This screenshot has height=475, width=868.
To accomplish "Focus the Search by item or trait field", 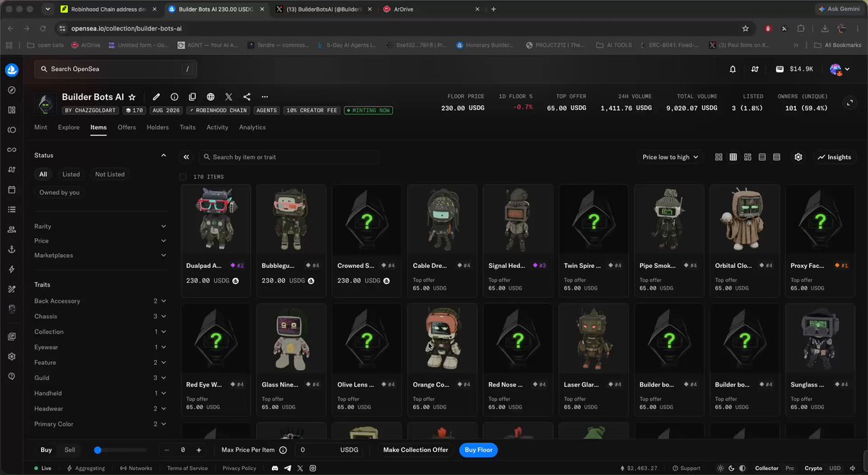I will (x=289, y=157).
